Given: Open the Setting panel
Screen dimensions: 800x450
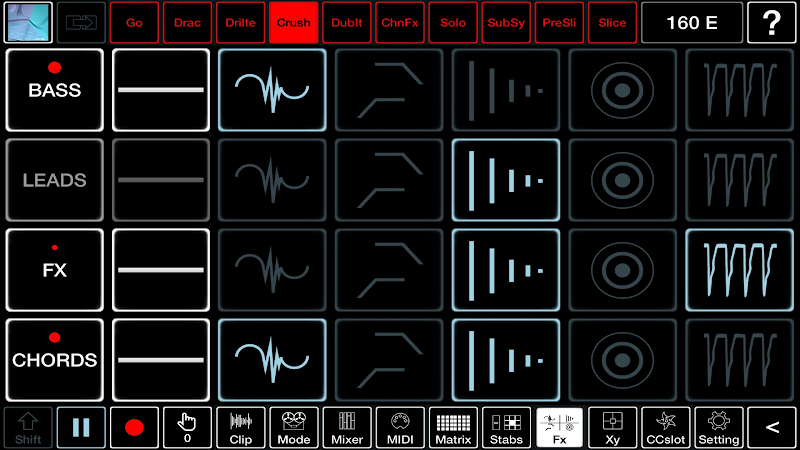Looking at the screenshot, I should (x=718, y=428).
